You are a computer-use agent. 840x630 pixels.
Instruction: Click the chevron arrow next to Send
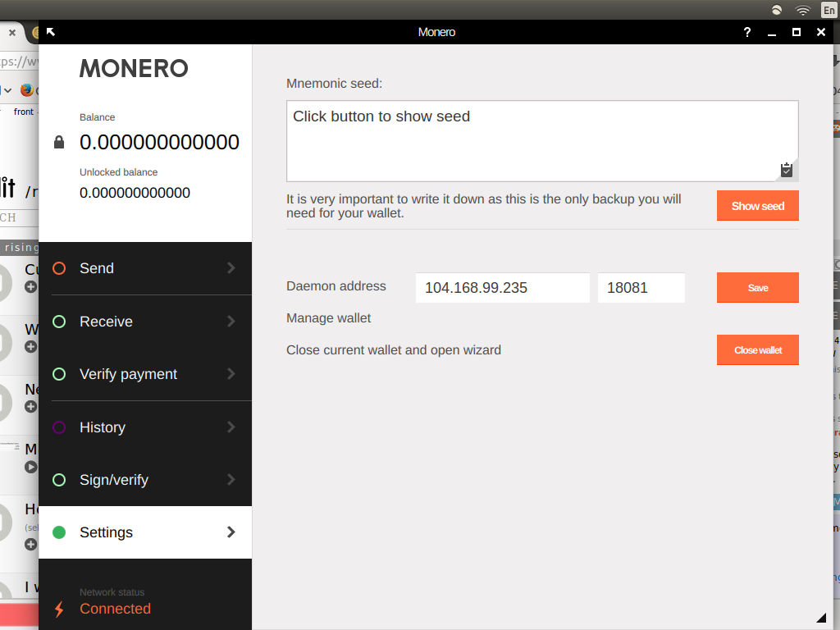231,268
